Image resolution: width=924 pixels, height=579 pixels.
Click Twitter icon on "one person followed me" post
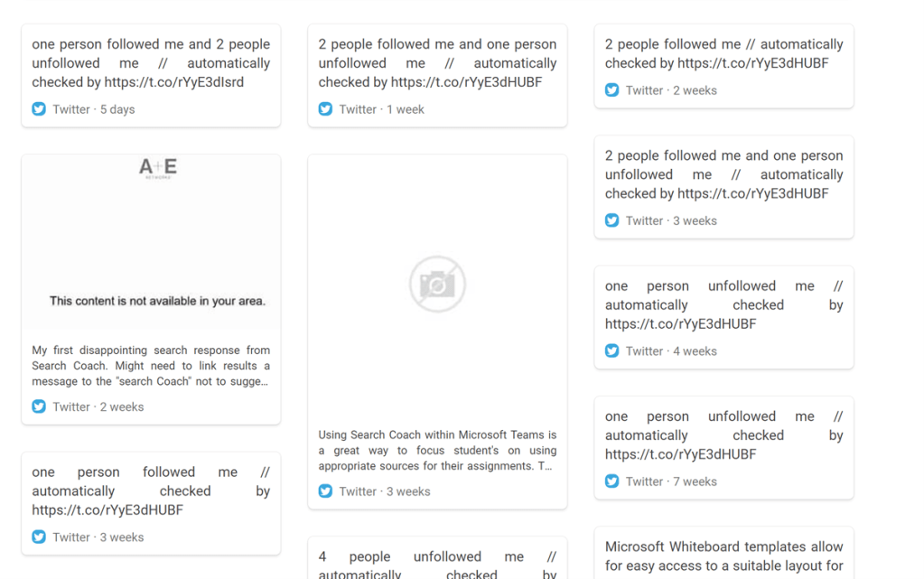pos(39,537)
